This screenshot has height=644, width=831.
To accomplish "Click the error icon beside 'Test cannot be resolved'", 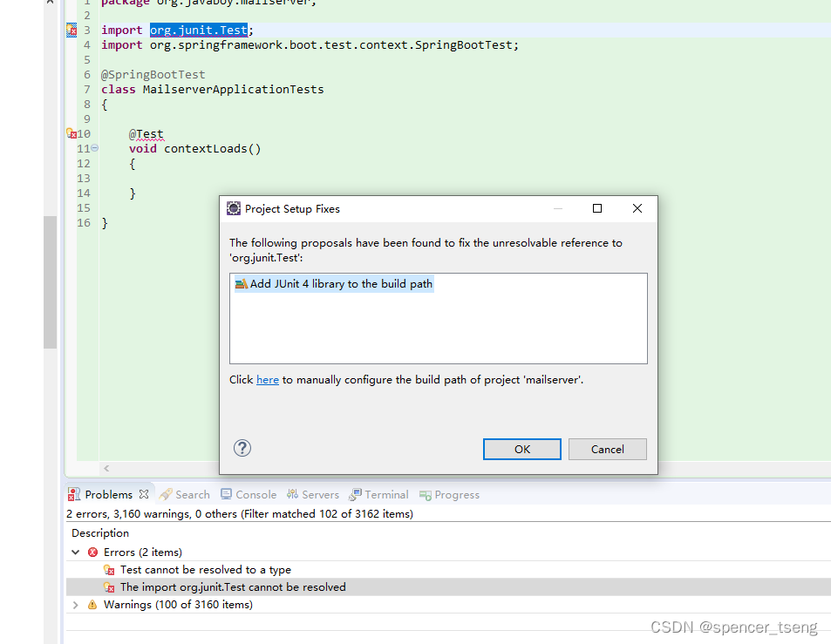I will [109, 570].
